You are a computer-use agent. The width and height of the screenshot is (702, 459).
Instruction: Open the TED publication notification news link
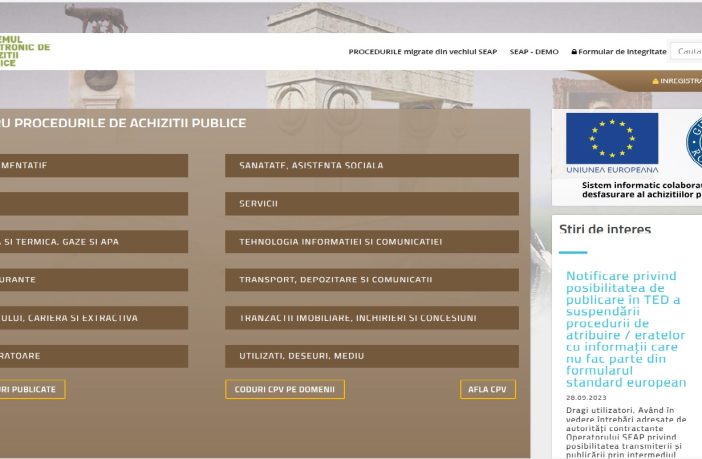(x=626, y=329)
